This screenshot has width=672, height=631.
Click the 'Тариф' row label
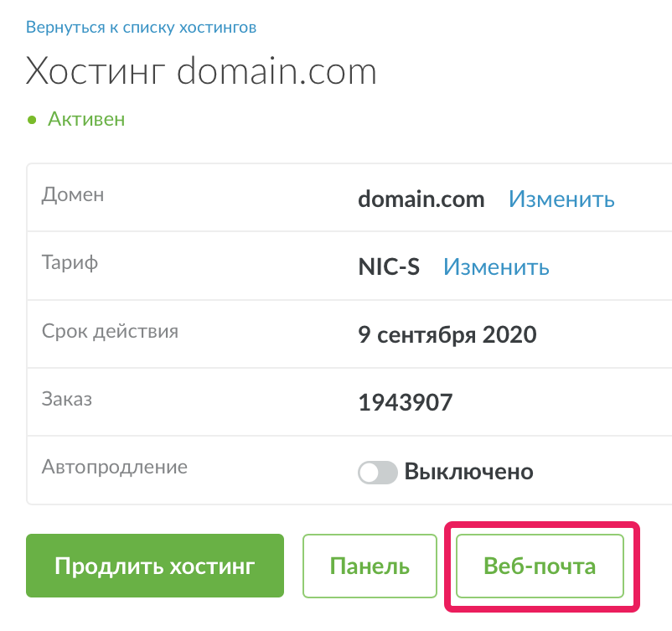pos(70,262)
